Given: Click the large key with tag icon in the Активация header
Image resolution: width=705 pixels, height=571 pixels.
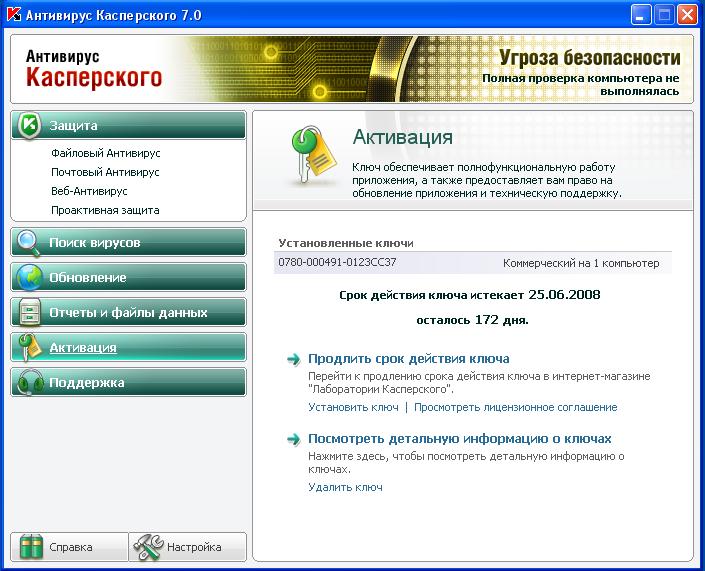Looking at the screenshot, I should (x=313, y=156).
